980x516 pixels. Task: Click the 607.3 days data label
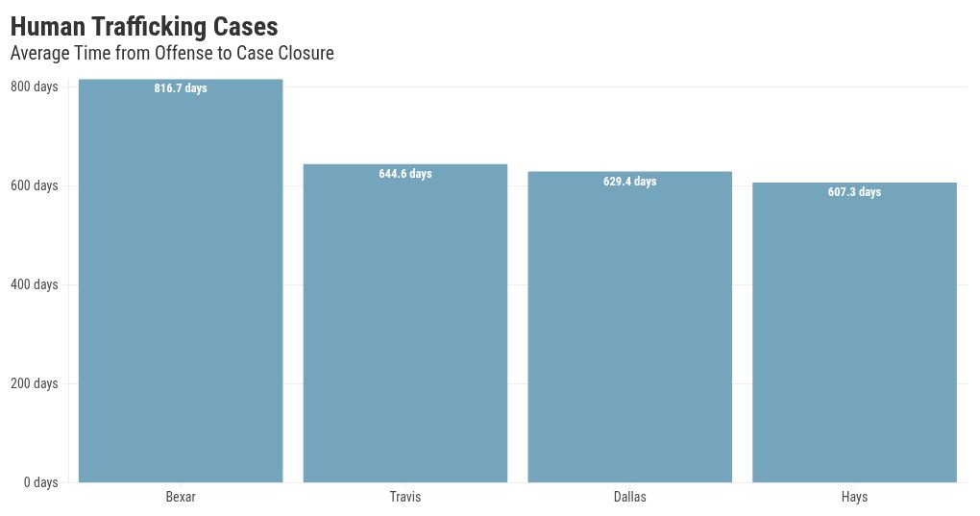tap(854, 192)
